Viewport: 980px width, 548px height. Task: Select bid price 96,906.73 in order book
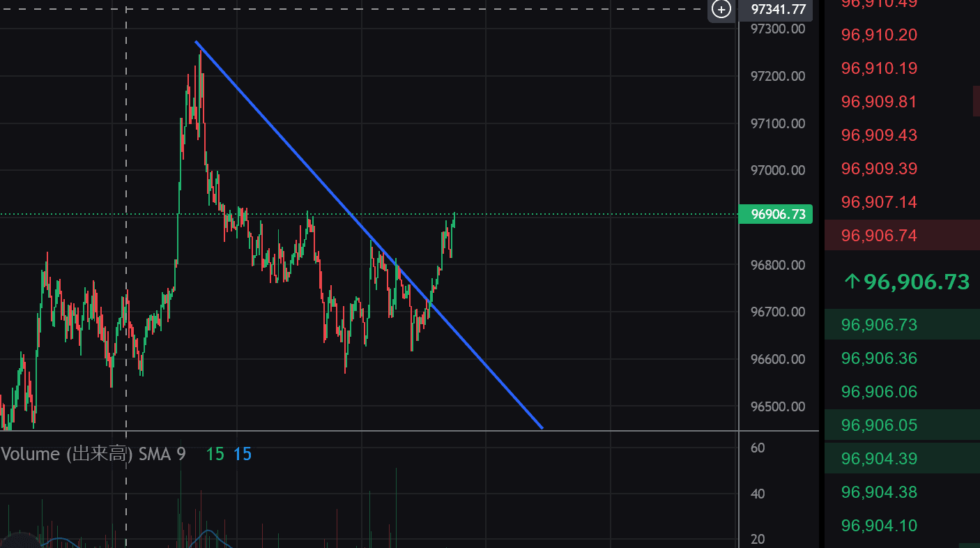tap(878, 325)
